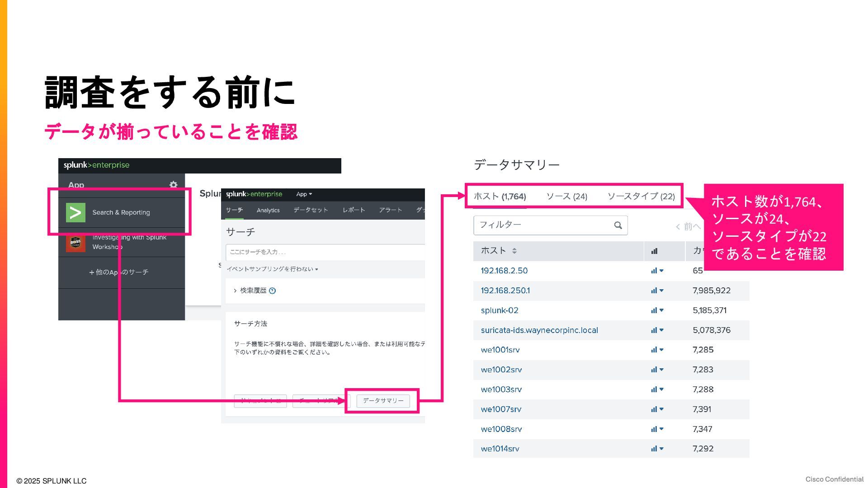Open the App dropdown in Splunk bar
This screenshot has height=488, width=868.
(x=304, y=194)
